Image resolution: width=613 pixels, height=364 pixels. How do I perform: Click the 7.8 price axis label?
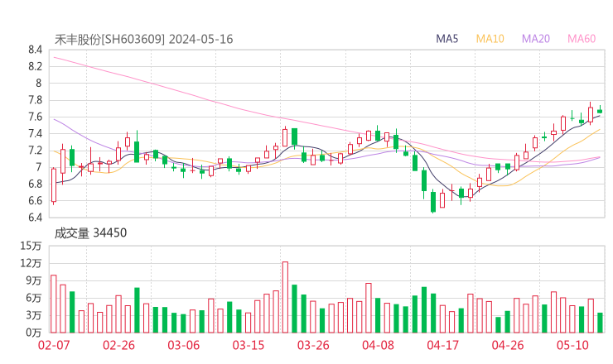click(x=35, y=100)
